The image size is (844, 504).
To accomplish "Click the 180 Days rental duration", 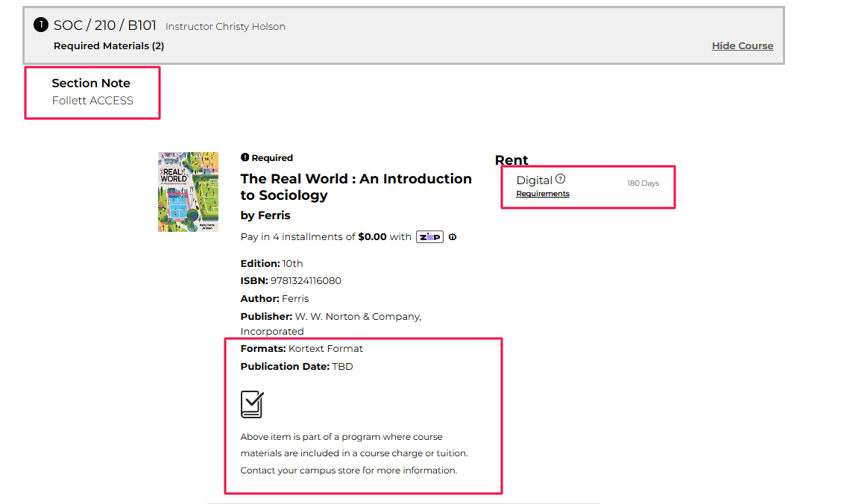I will (643, 183).
